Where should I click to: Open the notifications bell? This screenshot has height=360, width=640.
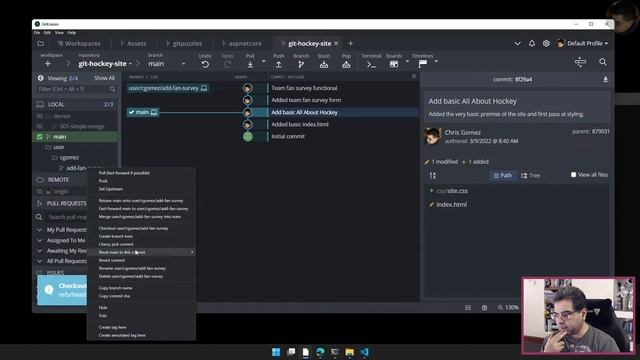(532, 43)
